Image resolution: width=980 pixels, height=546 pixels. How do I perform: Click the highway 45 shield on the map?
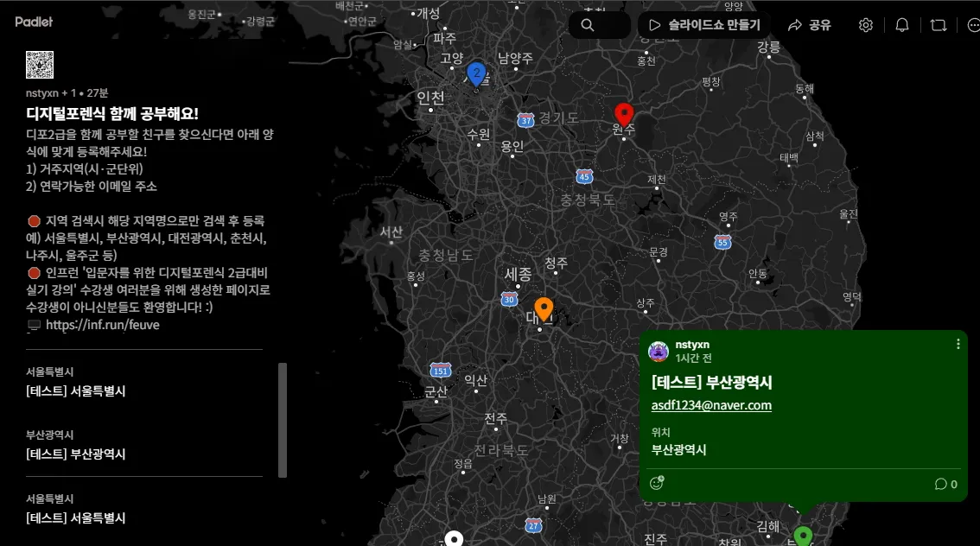coord(584,177)
